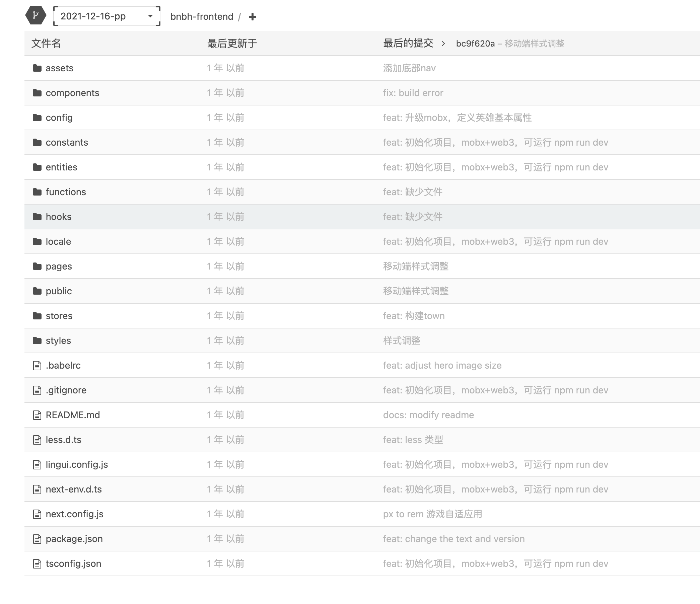Click the pages folder icon
700x604 pixels.
tap(37, 266)
